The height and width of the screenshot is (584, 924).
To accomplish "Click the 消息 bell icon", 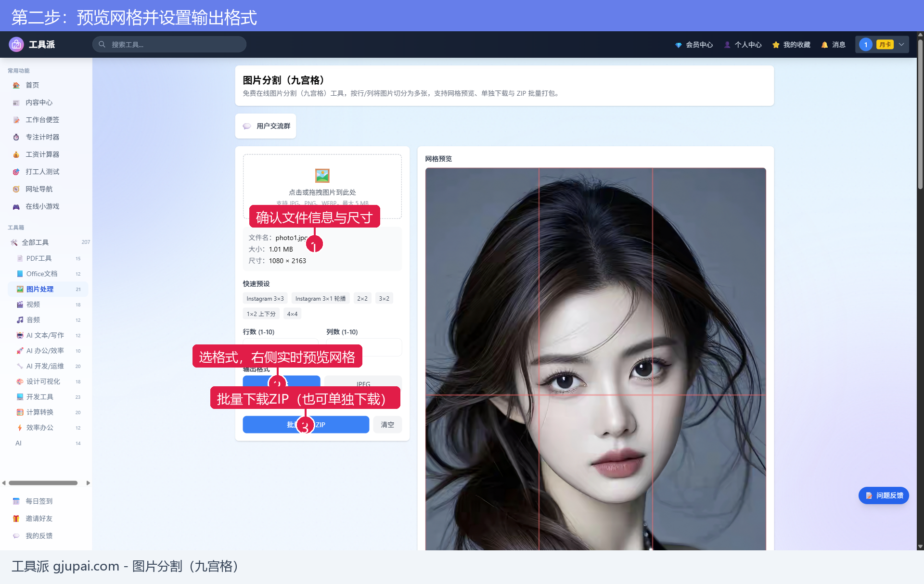I will (x=824, y=45).
